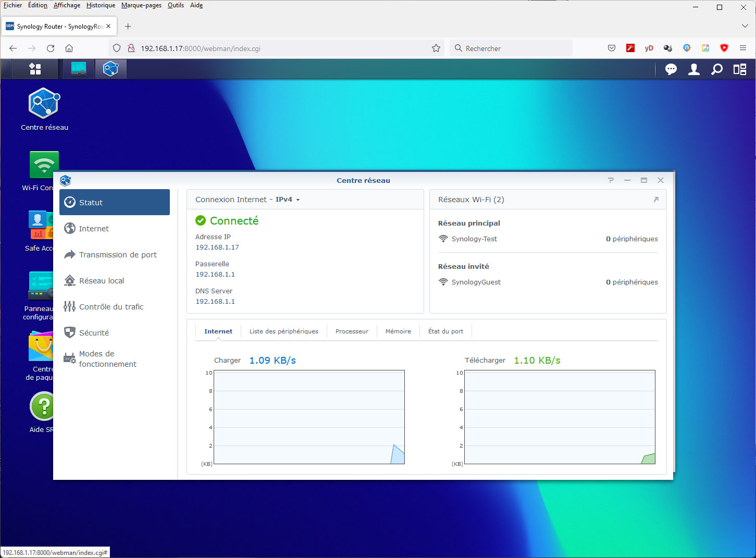Image resolution: width=756 pixels, height=558 pixels.
Task: Open the IPv4 connection type dropdown
Action: tap(288, 200)
